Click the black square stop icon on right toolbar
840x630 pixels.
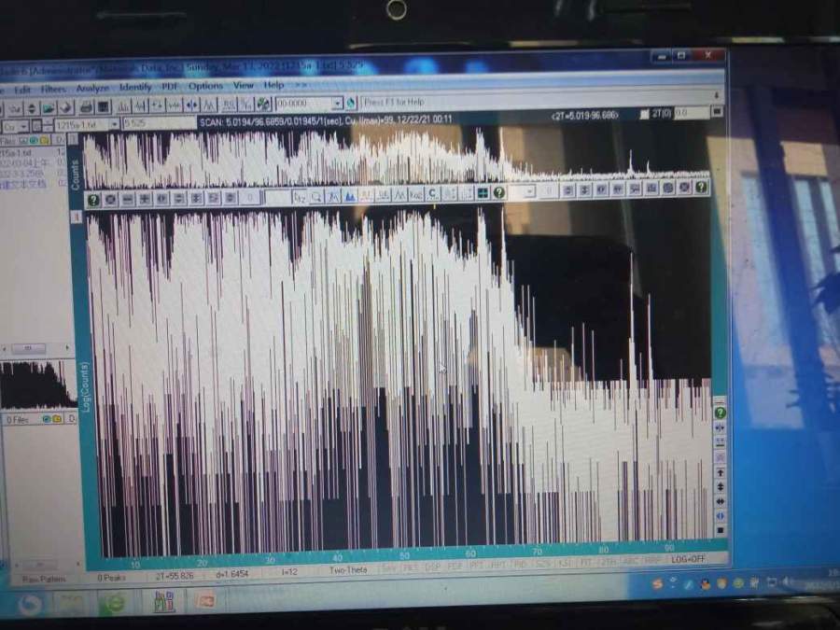(x=721, y=530)
